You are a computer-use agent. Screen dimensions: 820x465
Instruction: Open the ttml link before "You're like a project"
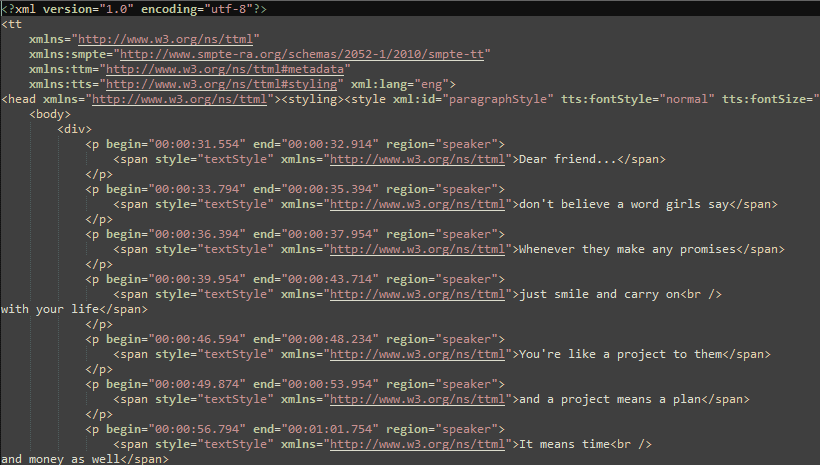point(417,354)
